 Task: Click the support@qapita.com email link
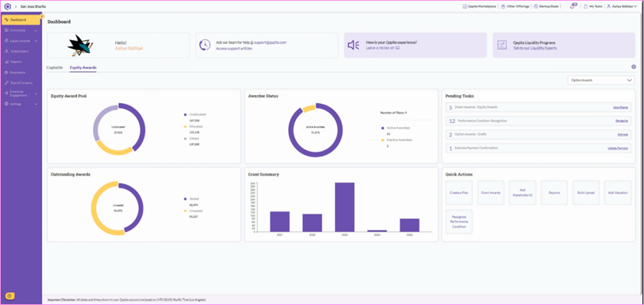tap(270, 42)
